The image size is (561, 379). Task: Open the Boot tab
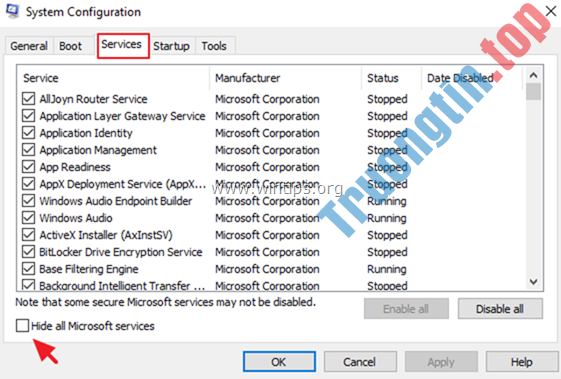(x=70, y=46)
